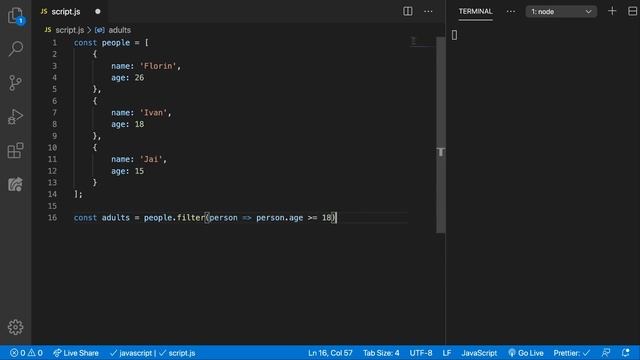640x360 pixels.
Task: Click the 'Florin' string on line 3
Action: (158, 66)
